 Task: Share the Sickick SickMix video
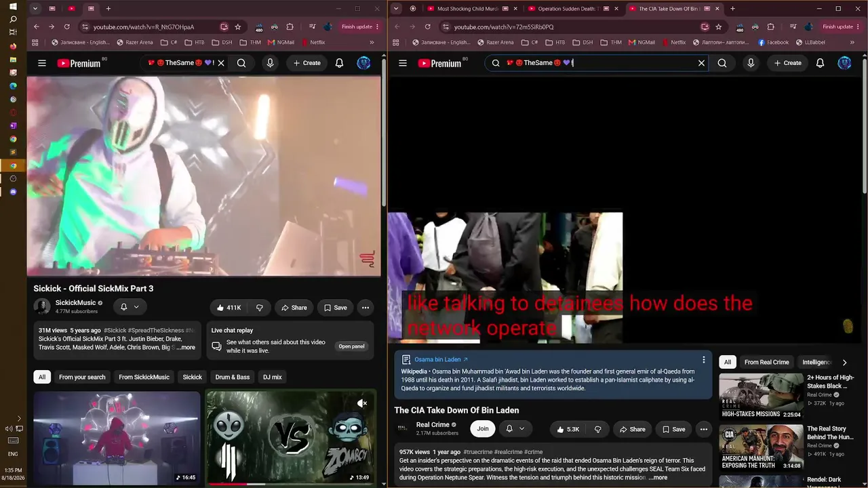pyautogui.click(x=294, y=308)
